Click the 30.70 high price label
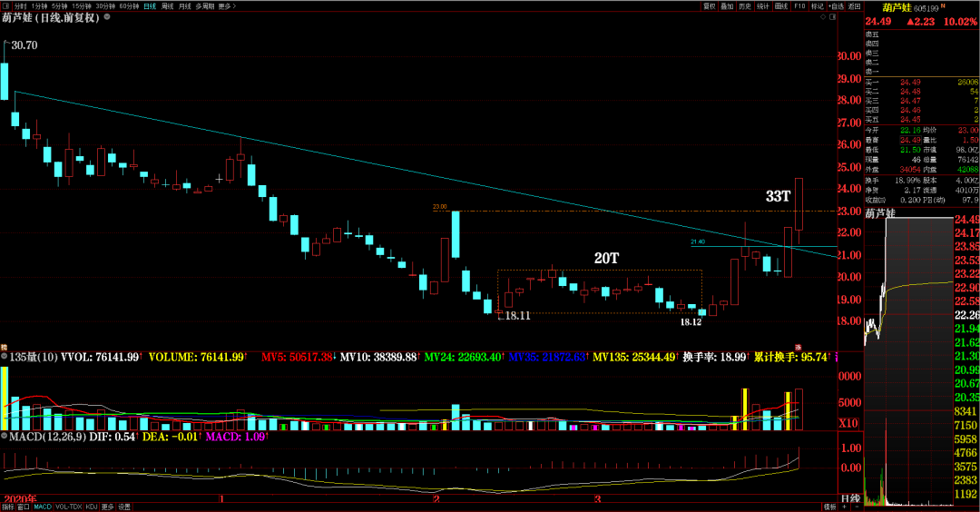 (x=24, y=45)
